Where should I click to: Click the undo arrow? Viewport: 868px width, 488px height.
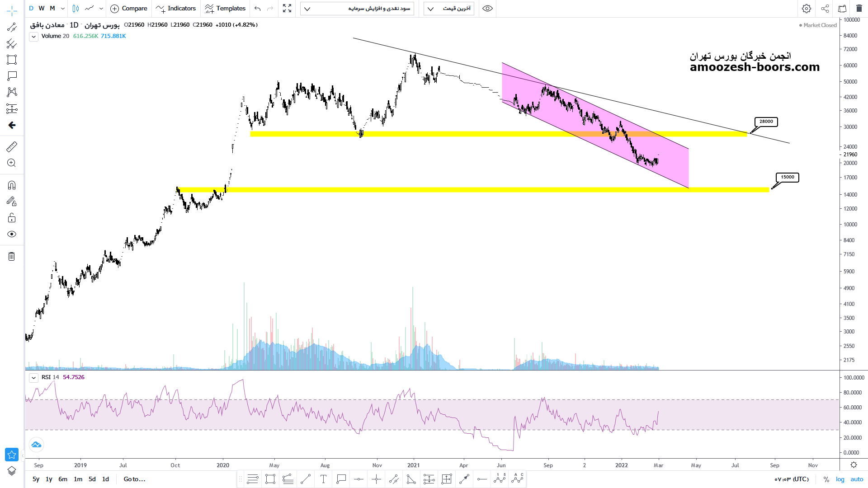click(x=258, y=9)
